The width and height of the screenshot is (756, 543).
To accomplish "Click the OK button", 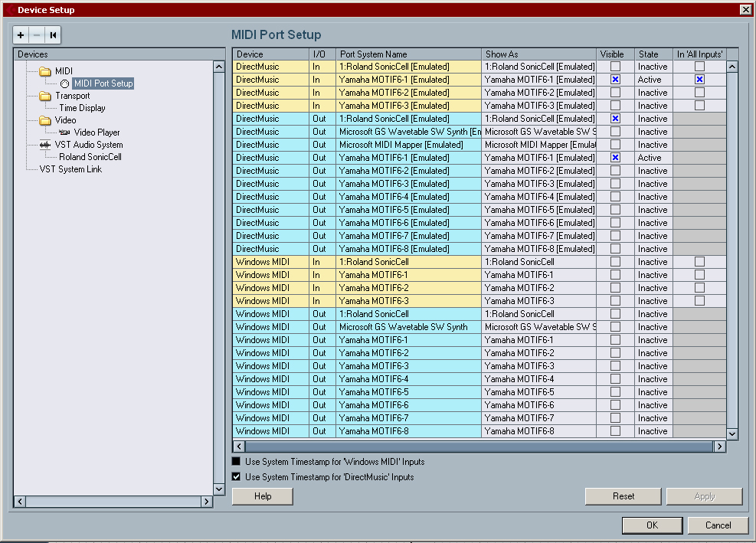I will pos(652,525).
